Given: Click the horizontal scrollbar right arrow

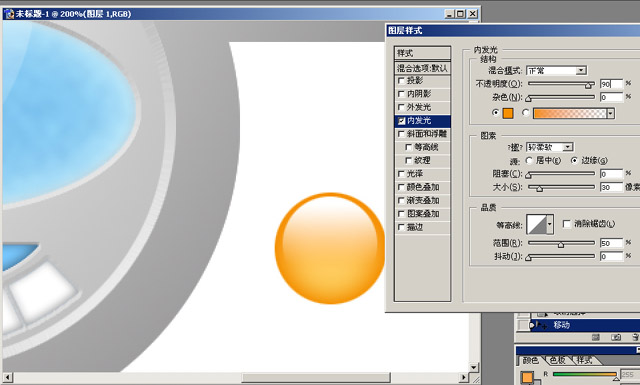Looking at the screenshot, I should [463, 377].
